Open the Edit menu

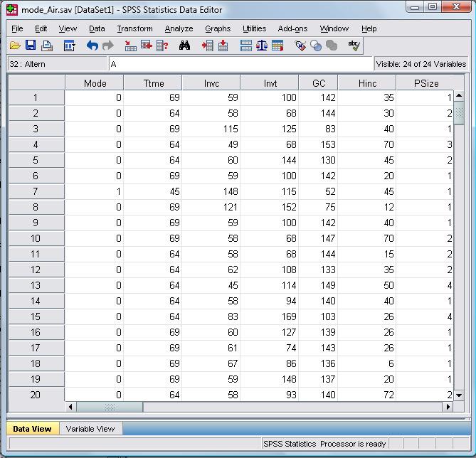[41, 28]
